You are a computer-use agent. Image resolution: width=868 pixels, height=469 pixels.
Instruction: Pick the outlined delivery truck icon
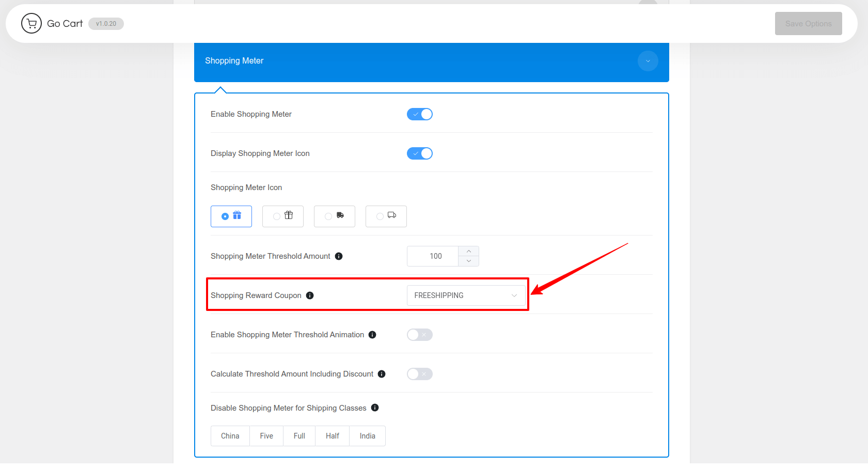386,216
